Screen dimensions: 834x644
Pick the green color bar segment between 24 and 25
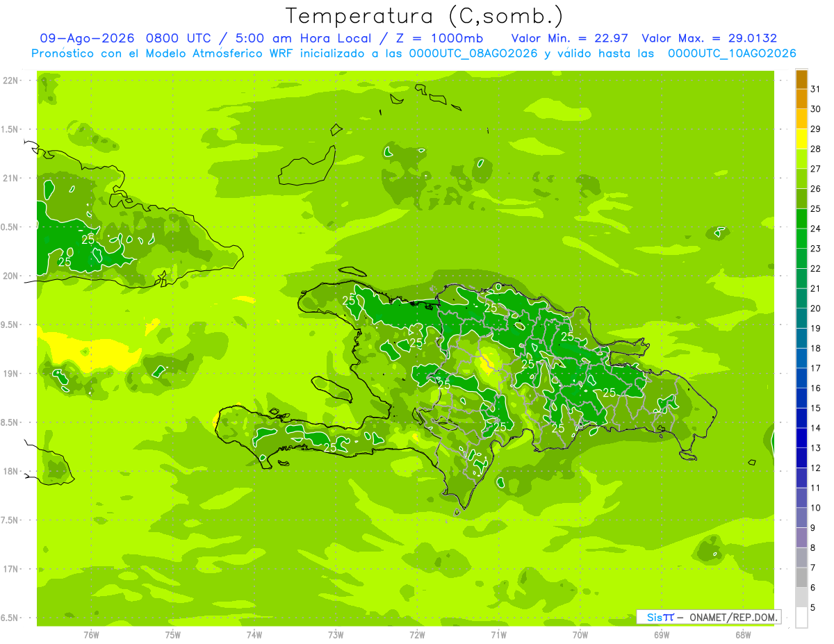tap(801, 218)
